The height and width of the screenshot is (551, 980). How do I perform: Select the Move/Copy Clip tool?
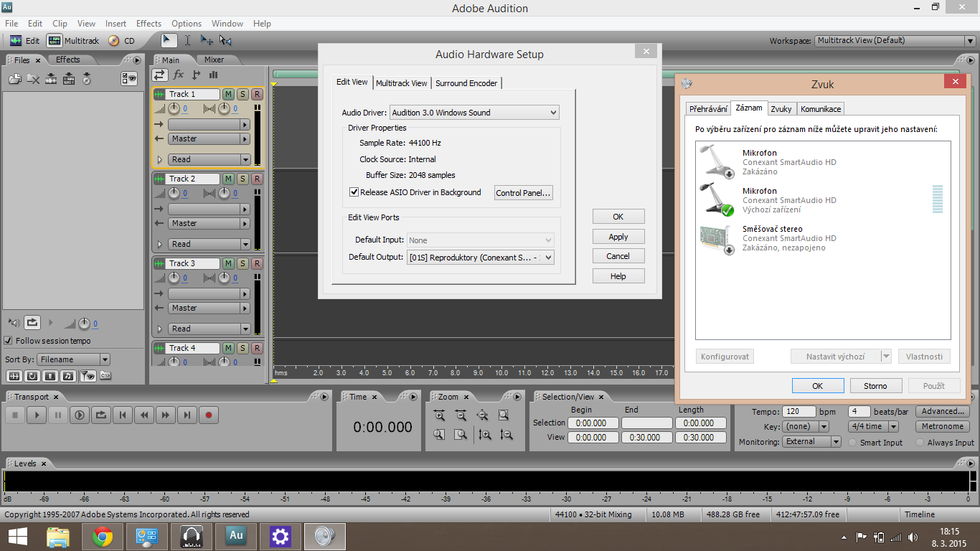207,41
